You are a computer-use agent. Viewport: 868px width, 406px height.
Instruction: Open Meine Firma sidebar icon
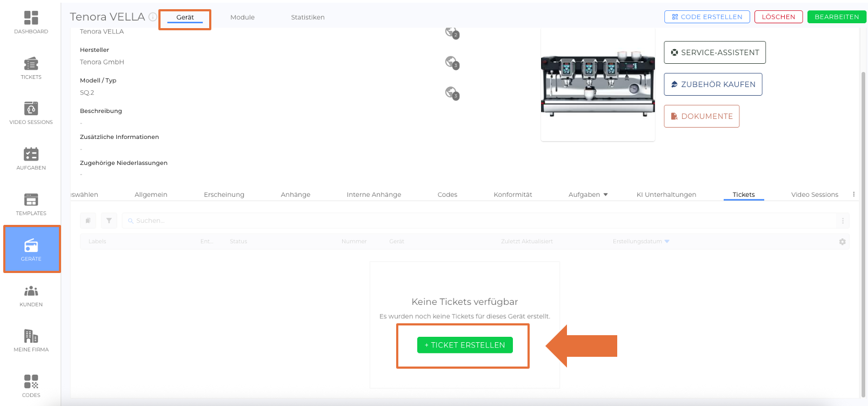31,341
